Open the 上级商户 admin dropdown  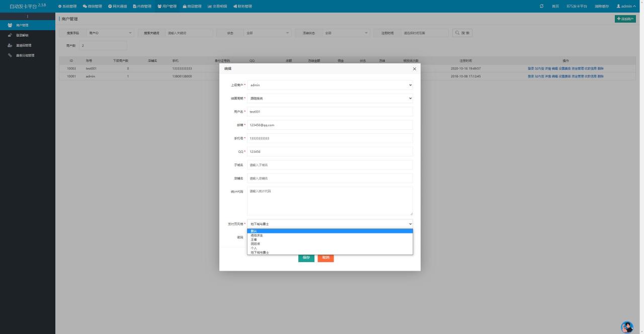[330, 85]
